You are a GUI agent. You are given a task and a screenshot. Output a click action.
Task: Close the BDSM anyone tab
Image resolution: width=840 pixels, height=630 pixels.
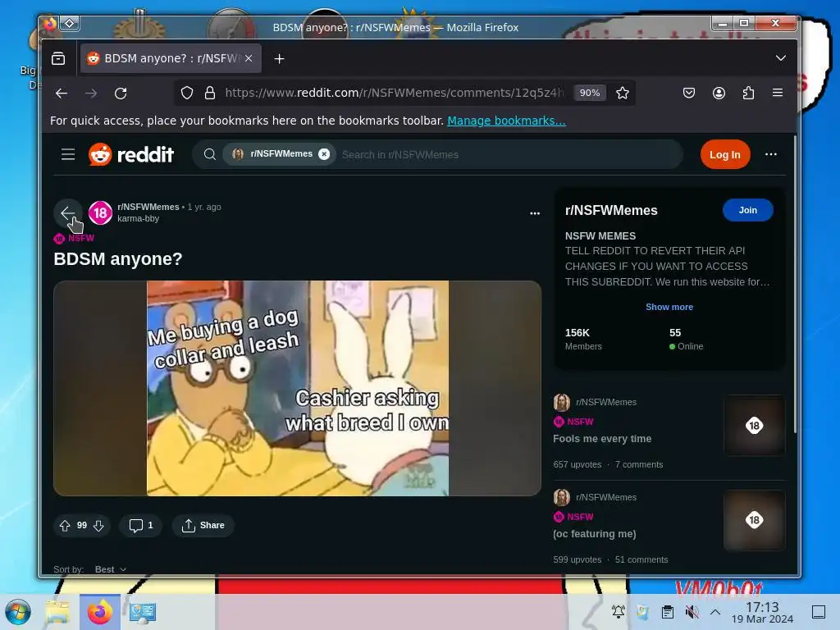(x=249, y=58)
